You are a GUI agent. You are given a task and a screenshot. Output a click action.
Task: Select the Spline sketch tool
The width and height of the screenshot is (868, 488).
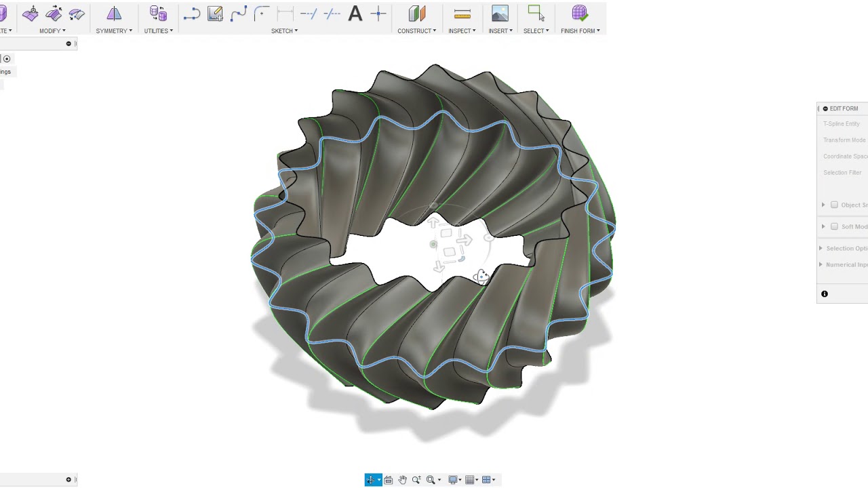point(239,14)
